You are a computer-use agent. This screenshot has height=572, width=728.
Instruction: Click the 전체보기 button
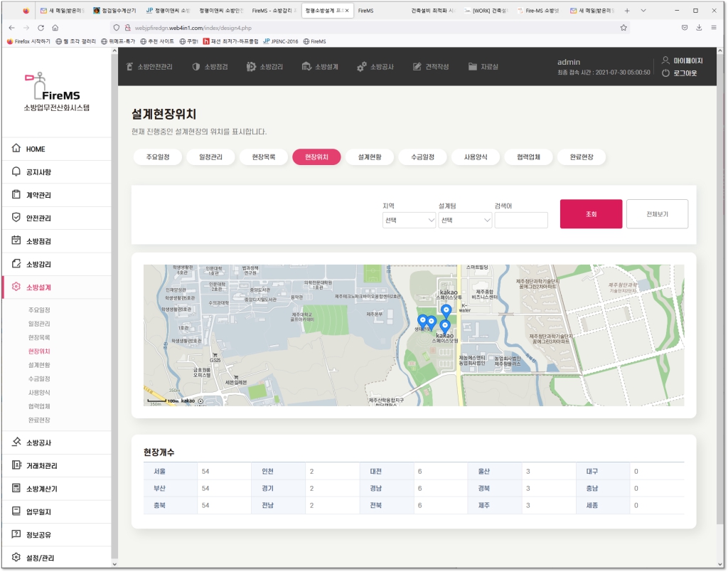657,214
